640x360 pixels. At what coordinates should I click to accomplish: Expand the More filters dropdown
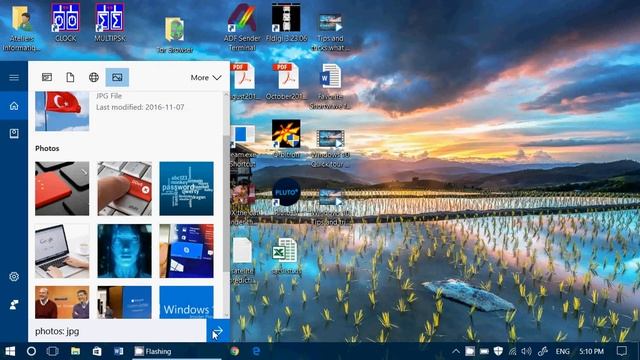[x=206, y=78]
